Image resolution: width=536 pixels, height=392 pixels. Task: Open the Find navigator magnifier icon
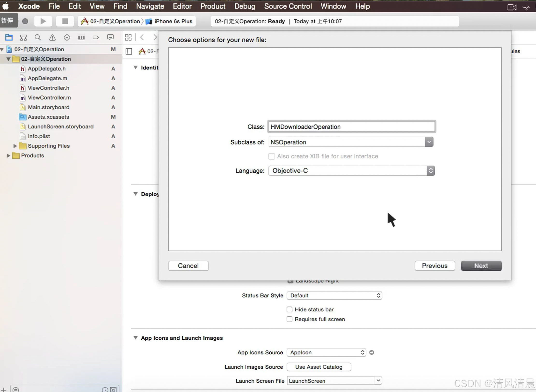pos(38,37)
